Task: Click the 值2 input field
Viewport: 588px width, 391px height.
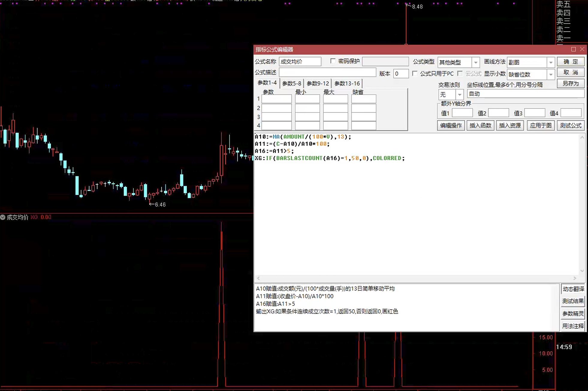Action: coord(498,113)
